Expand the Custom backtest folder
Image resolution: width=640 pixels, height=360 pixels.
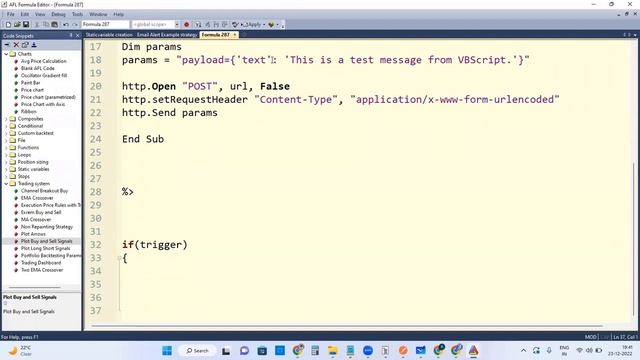pos(6,133)
